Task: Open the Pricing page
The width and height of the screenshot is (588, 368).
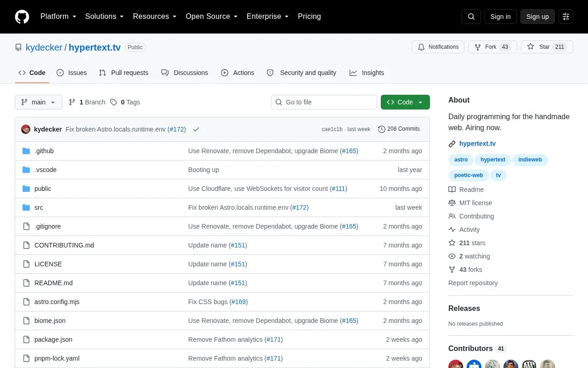Action: pyautogui.click(x=309, y=17)
